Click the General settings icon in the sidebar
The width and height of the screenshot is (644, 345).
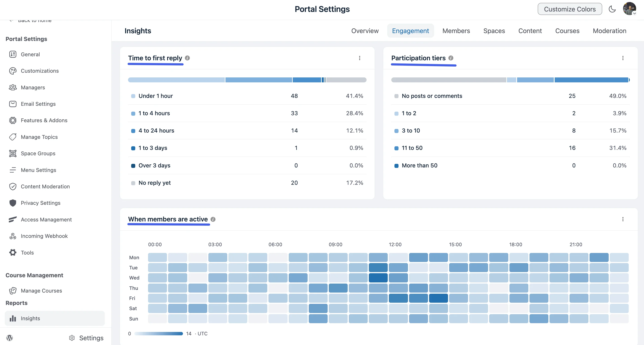[x=13, y=54]
